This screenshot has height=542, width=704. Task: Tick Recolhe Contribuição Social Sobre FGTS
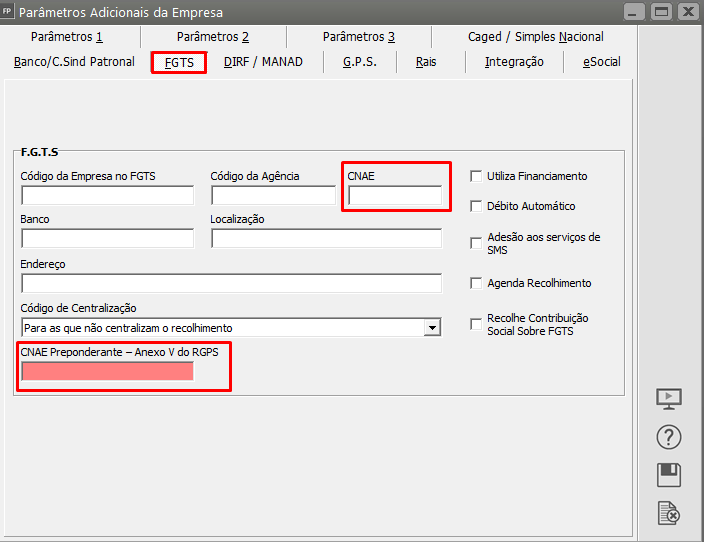point(476,324)
